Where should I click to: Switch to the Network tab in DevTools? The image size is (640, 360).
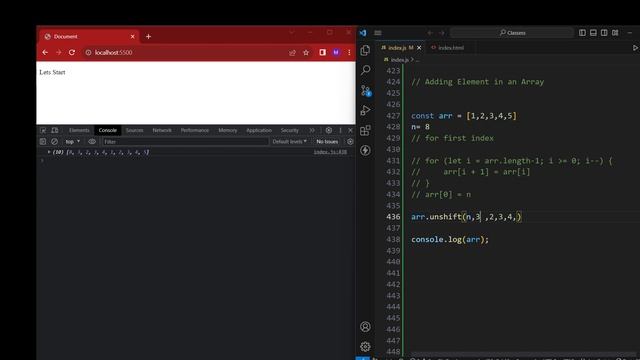pyautogui.click(x=162, y=130)
